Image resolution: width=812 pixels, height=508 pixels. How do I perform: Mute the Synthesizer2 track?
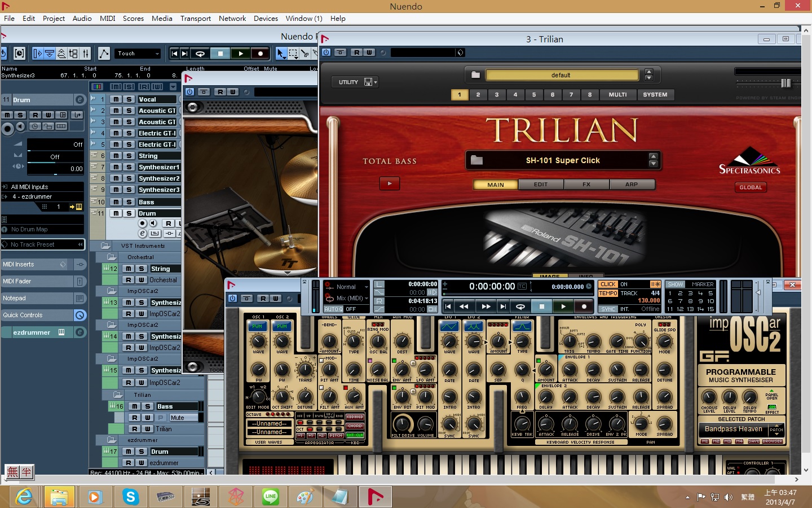click(x=116, y=178)
